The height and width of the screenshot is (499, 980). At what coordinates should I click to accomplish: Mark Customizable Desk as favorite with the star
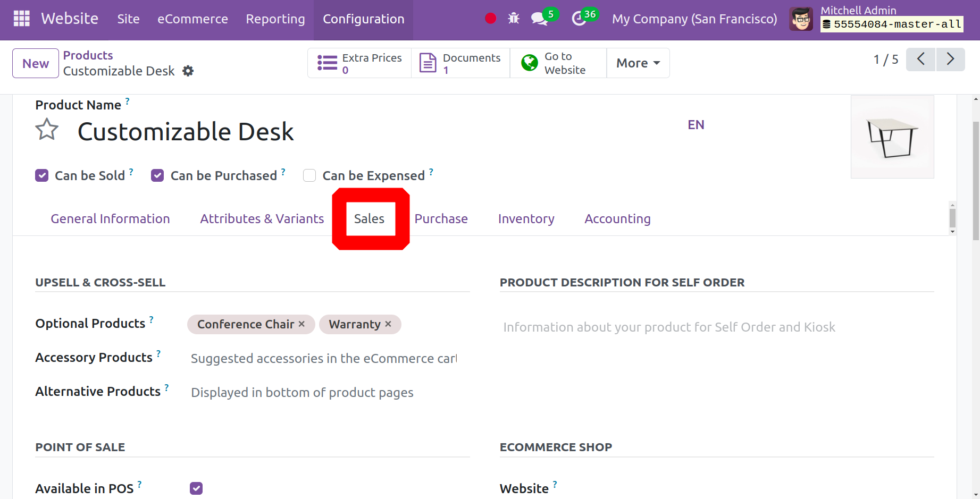47,129
